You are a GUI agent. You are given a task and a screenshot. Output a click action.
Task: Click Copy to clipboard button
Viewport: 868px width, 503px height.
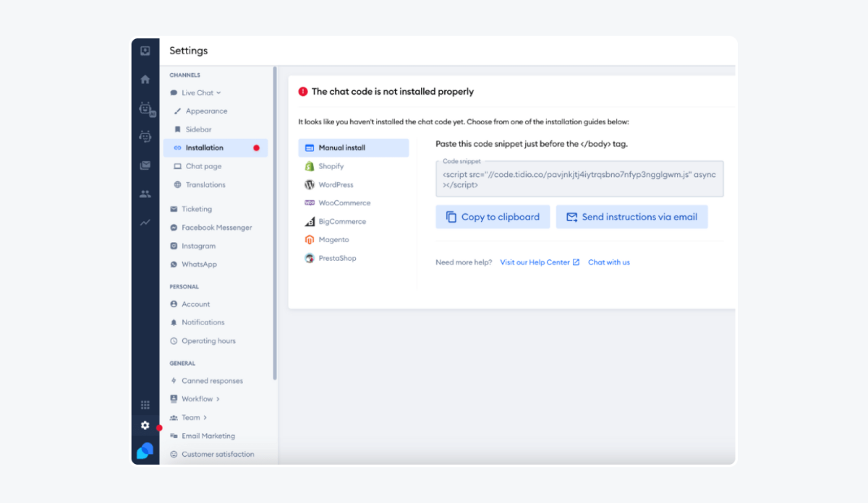point(493,217)
